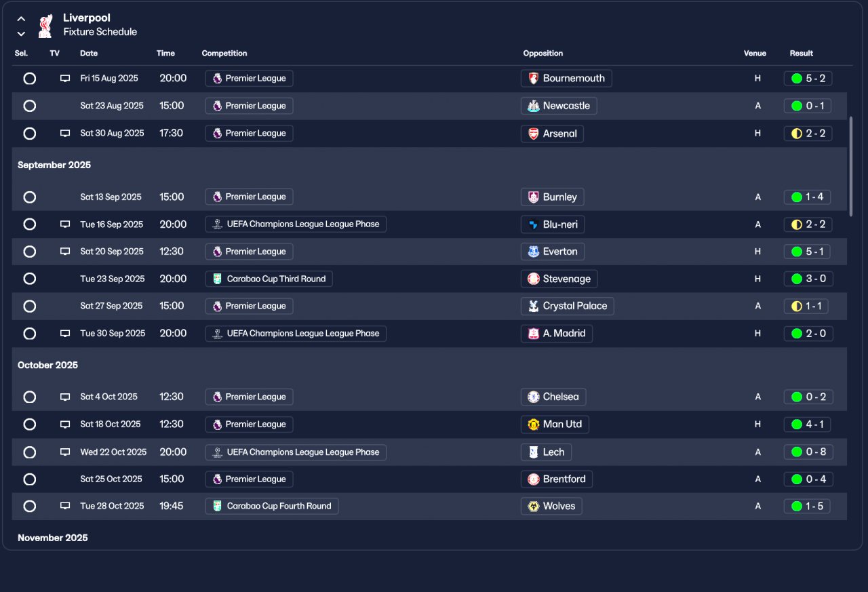Click the Stevenage club crest

click(x=534, y=279)
